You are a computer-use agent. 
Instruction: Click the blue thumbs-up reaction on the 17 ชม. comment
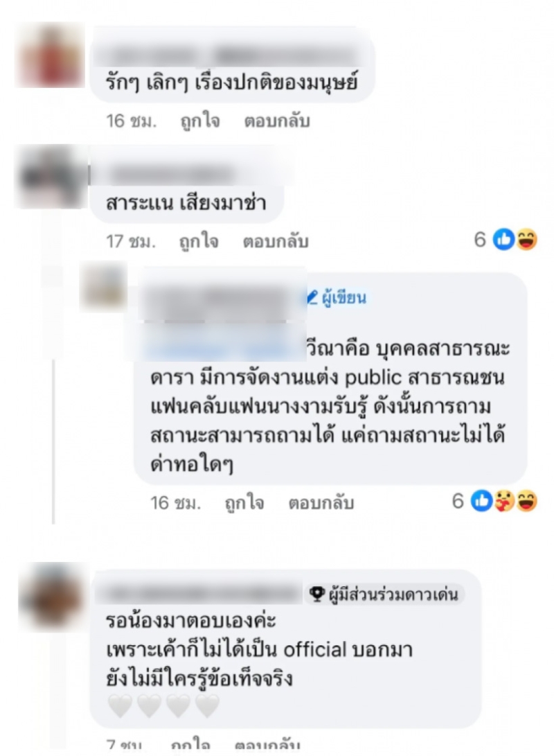point(504,239)
